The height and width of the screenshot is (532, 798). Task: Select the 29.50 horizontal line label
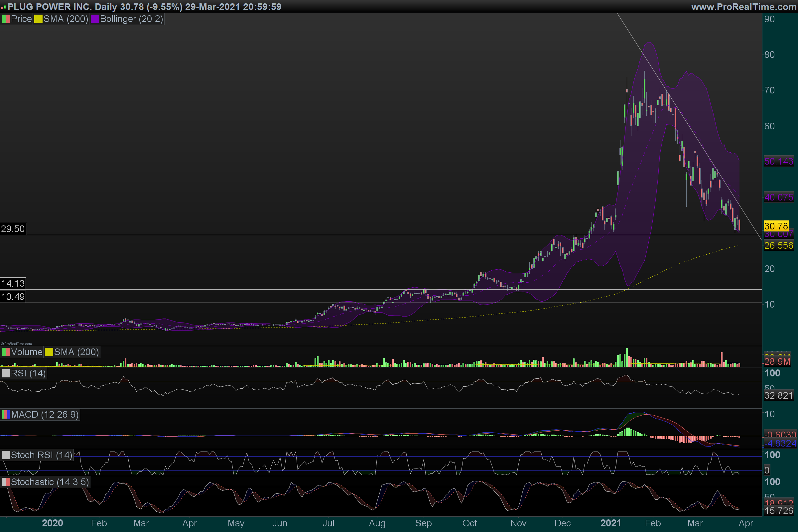pyautogui.click(x=13, y=229)
